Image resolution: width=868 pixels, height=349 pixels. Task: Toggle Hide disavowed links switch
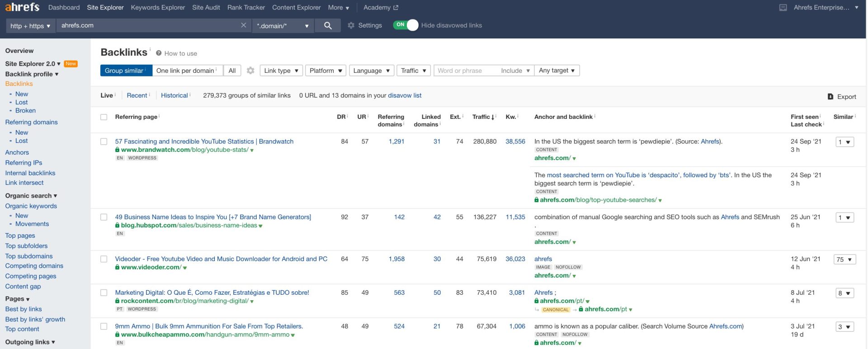(x=406, y=25)
